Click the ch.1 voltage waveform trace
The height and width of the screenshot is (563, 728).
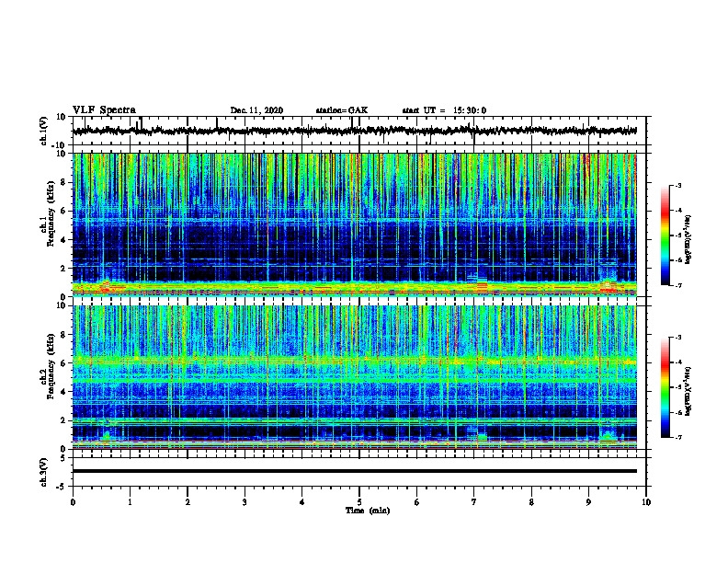354,131
